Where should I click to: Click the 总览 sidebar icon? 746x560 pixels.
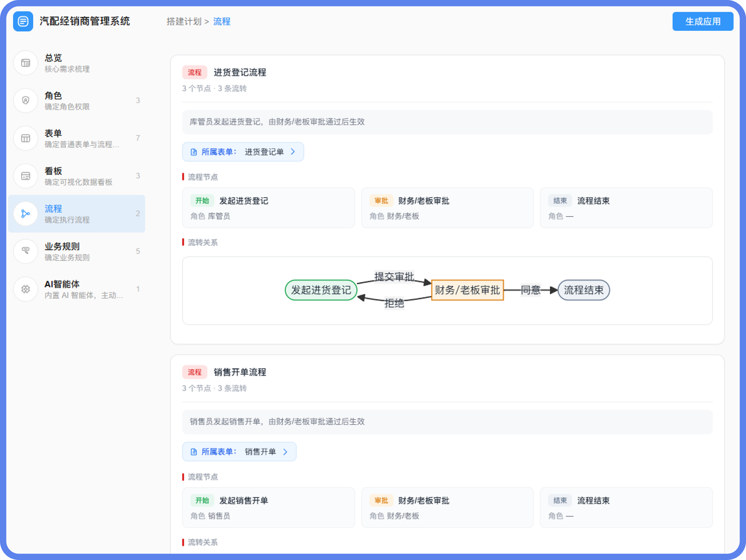pyautogui.click(x=26, y=63)
